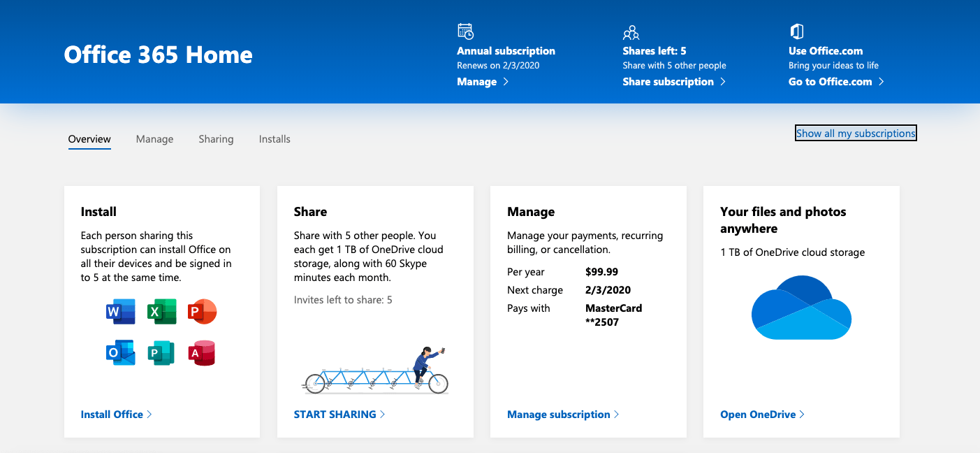980x453 pixels.
Task: Click the Install Office link
Action: point(117,415)
